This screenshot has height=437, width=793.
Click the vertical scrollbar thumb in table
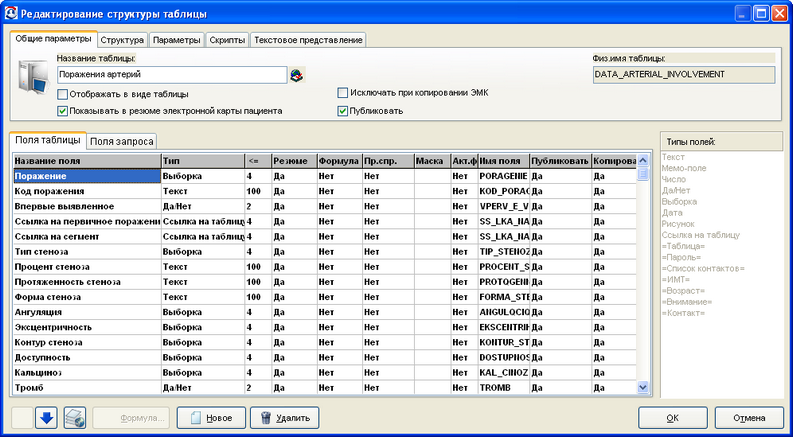coord(643,173)
